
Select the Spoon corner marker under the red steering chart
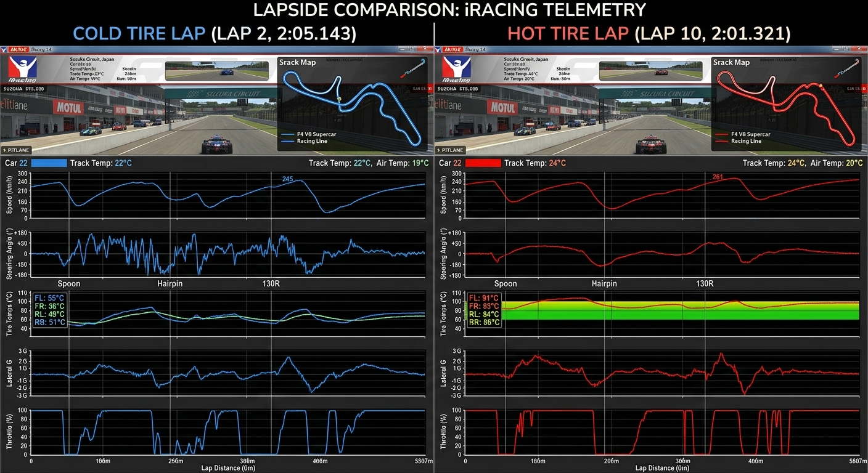(506, 284)
